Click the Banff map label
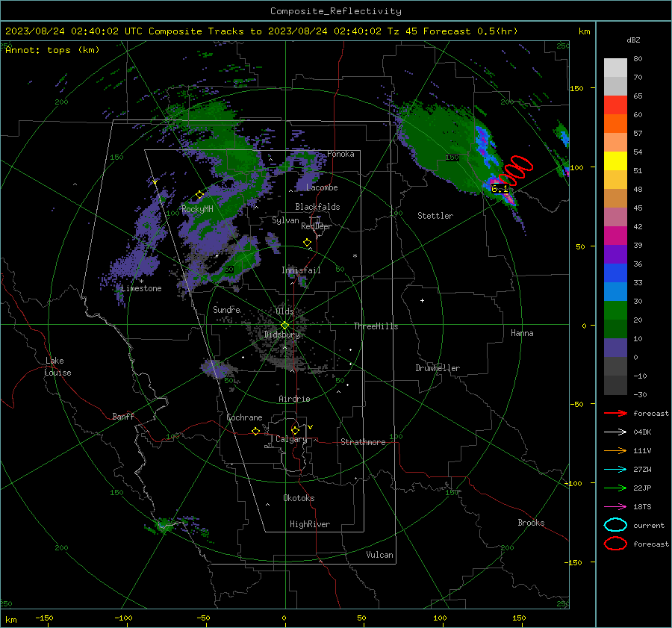 click(x=123, y=416)
